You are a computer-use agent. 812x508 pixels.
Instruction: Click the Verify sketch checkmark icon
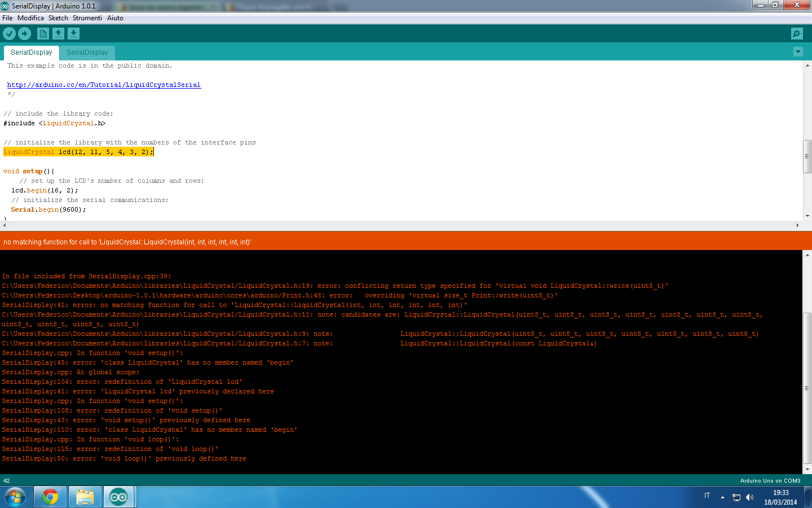9,34
